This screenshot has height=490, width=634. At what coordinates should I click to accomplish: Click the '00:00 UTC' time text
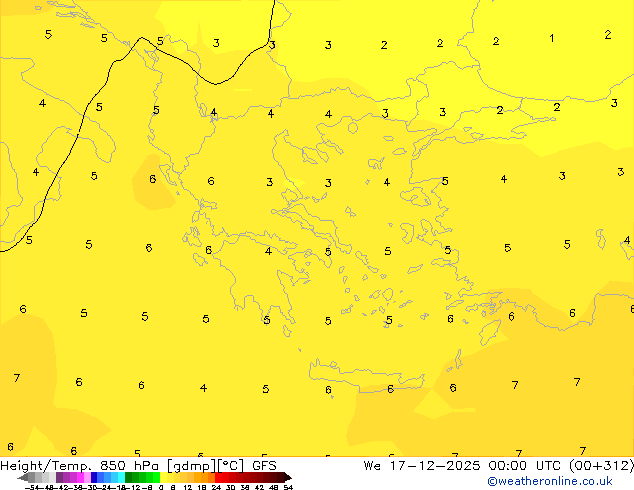[524, 465]
